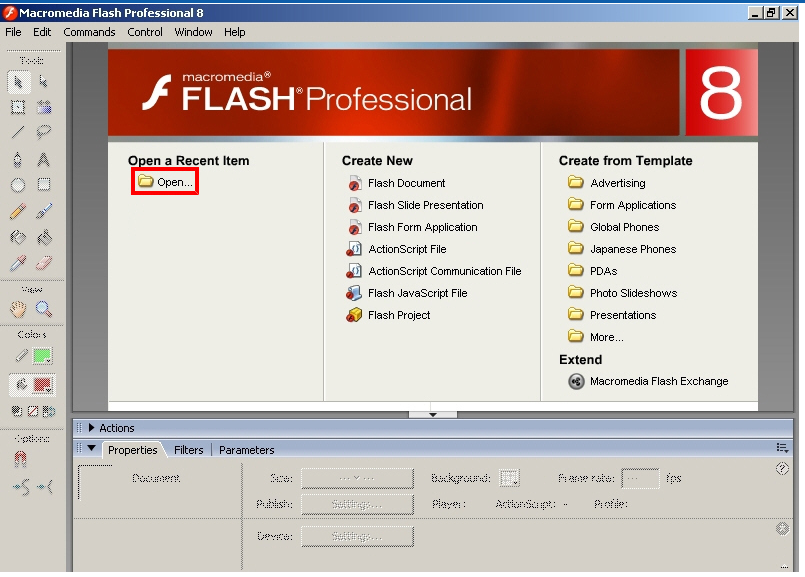Screen dimensions: 805x577
Task: Click Open... under Open a Recent Item
Action: point(165,182)
